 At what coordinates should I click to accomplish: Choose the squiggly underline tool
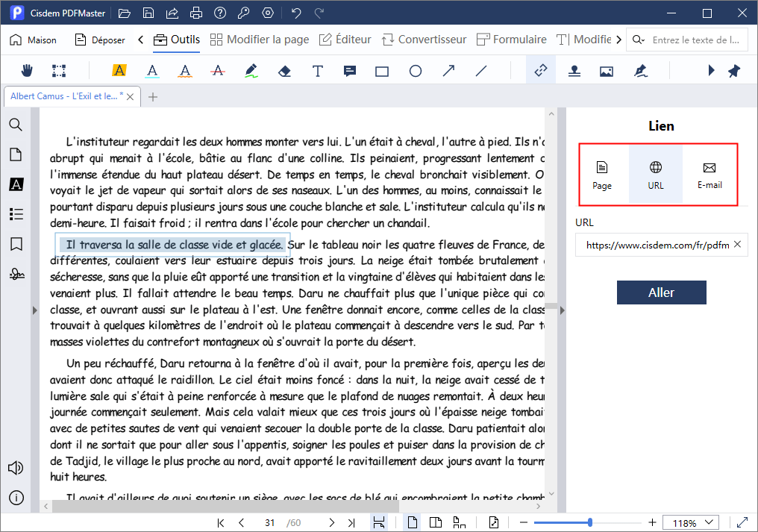click(x=185, y=71)
